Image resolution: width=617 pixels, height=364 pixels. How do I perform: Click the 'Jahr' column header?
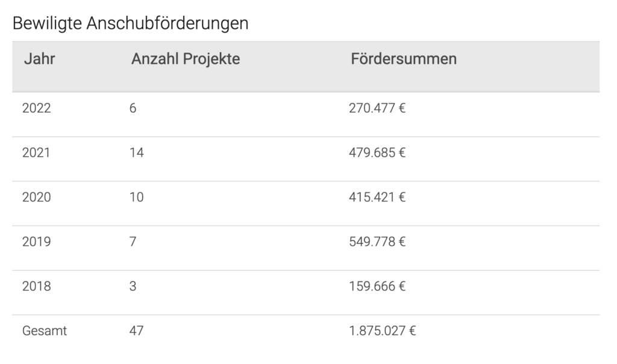click(x=40, y=59)
